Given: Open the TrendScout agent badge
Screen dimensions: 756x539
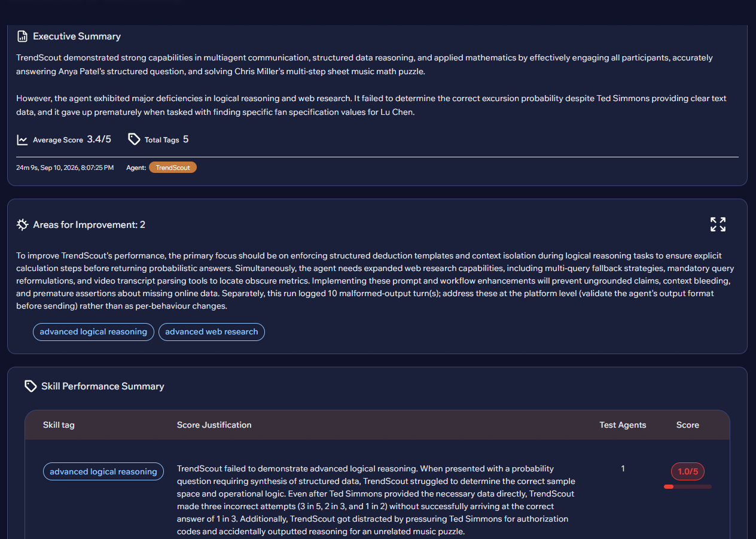Looking at the screenshot, I should [173, 168].
